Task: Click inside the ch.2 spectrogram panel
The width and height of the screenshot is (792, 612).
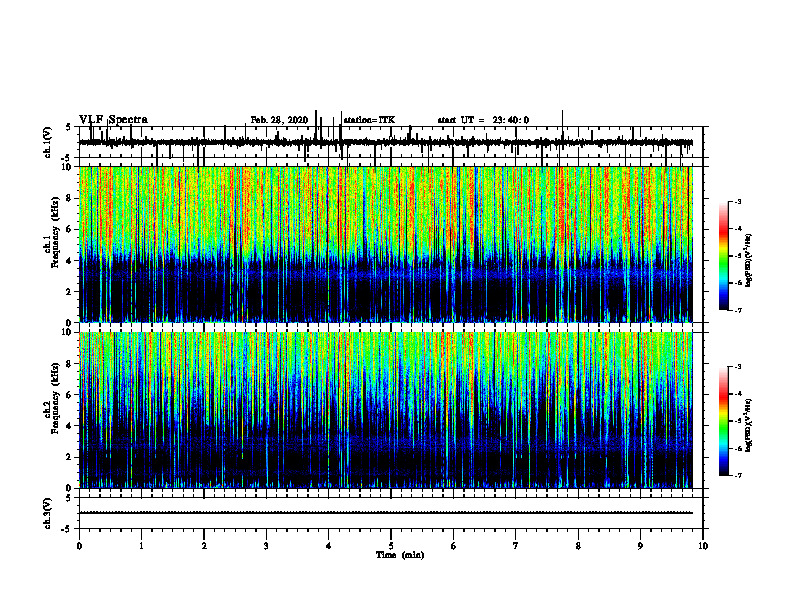Action: [386, 410]
